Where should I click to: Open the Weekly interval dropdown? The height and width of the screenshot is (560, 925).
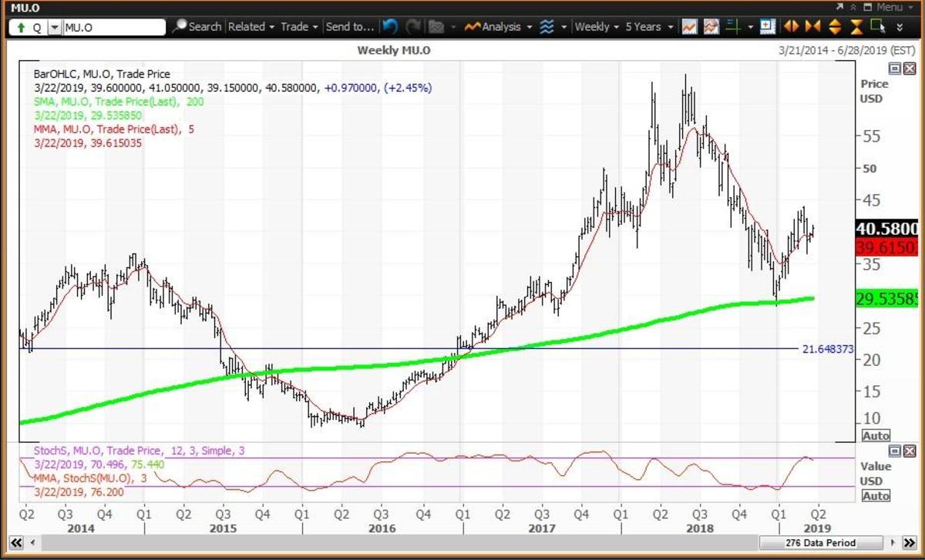pos(597,27)
